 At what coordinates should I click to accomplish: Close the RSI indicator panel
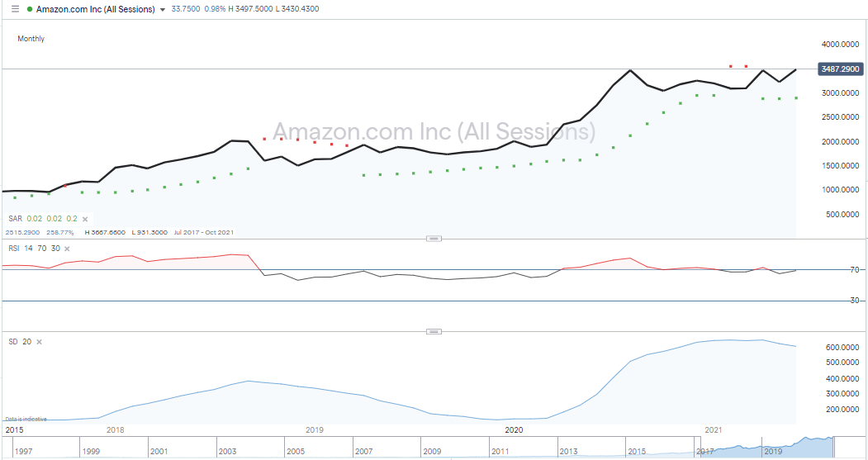point(67,249)
